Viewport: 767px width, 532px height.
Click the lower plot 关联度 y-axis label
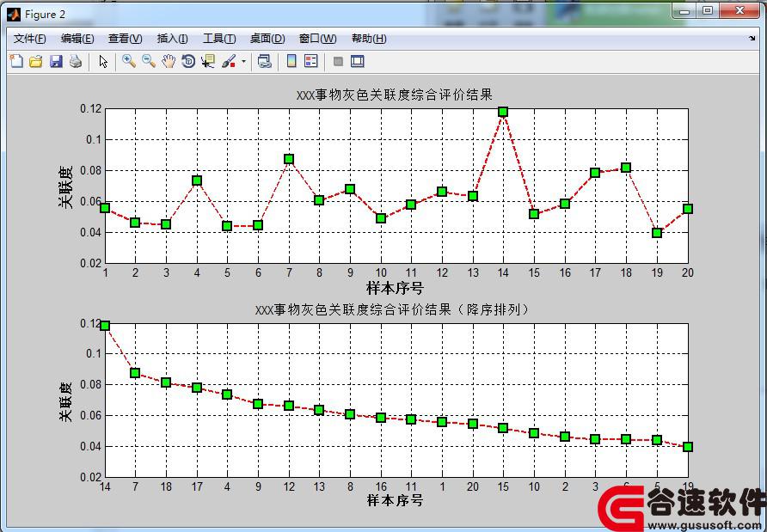[65, 401]
